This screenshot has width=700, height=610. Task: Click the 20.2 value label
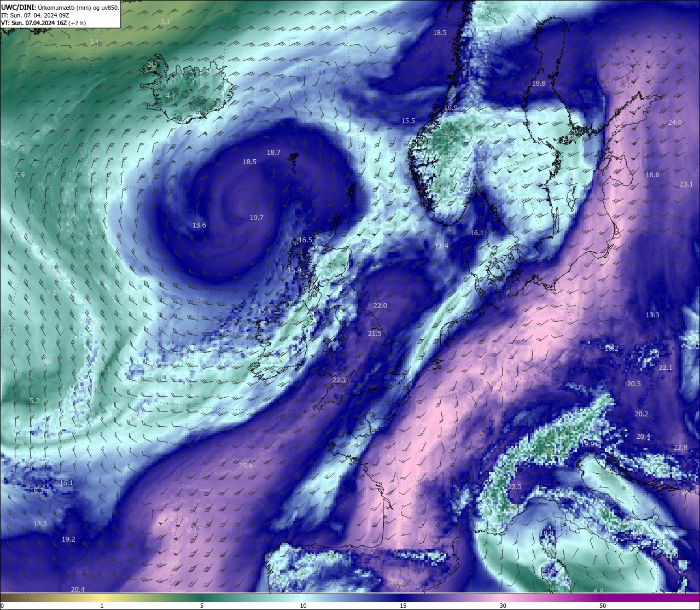(x=641, y=414)
